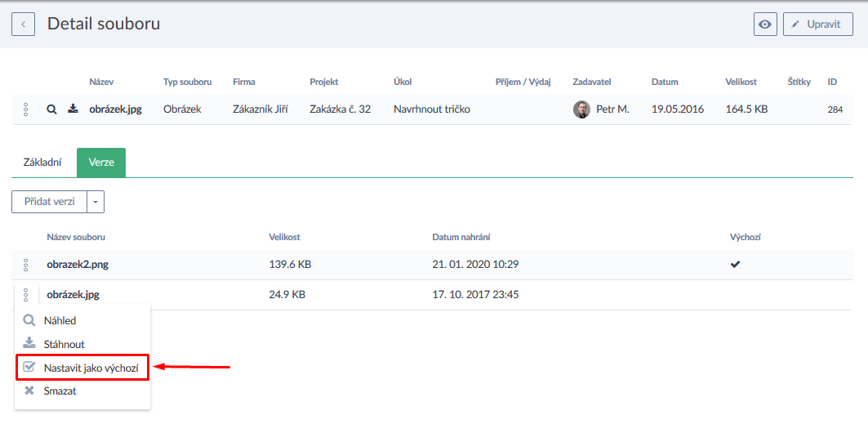
Task: Choose Náhled from context menu
Action: tap(60, 321)
